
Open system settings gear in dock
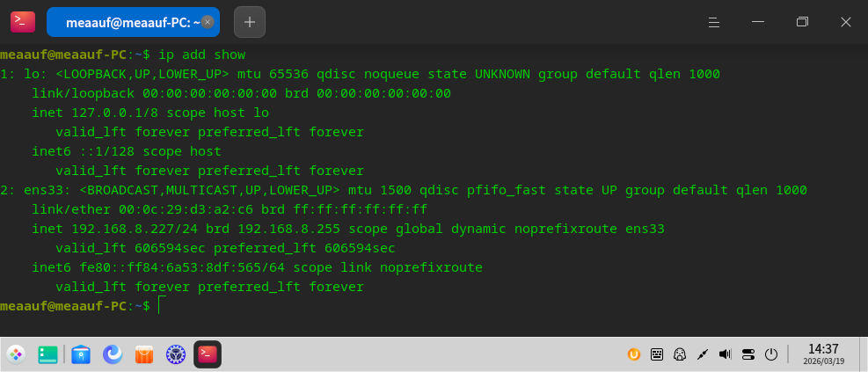click(176, 354)
